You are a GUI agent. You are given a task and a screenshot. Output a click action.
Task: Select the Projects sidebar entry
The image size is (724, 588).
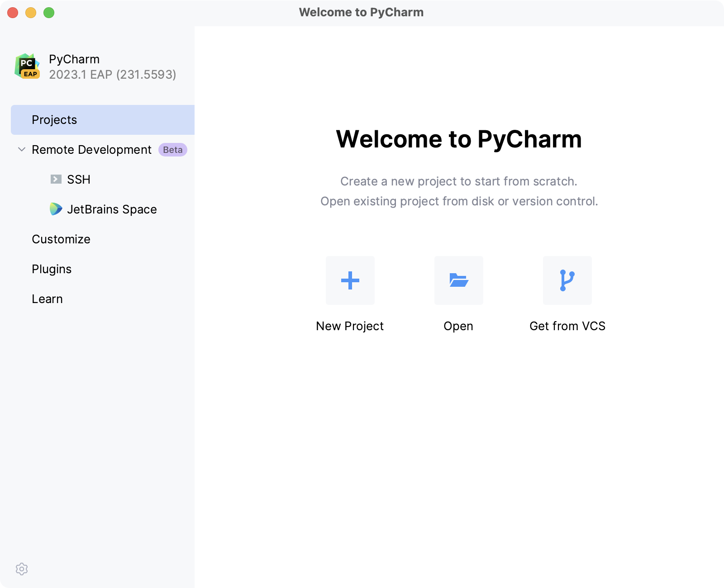click(54, 119)
